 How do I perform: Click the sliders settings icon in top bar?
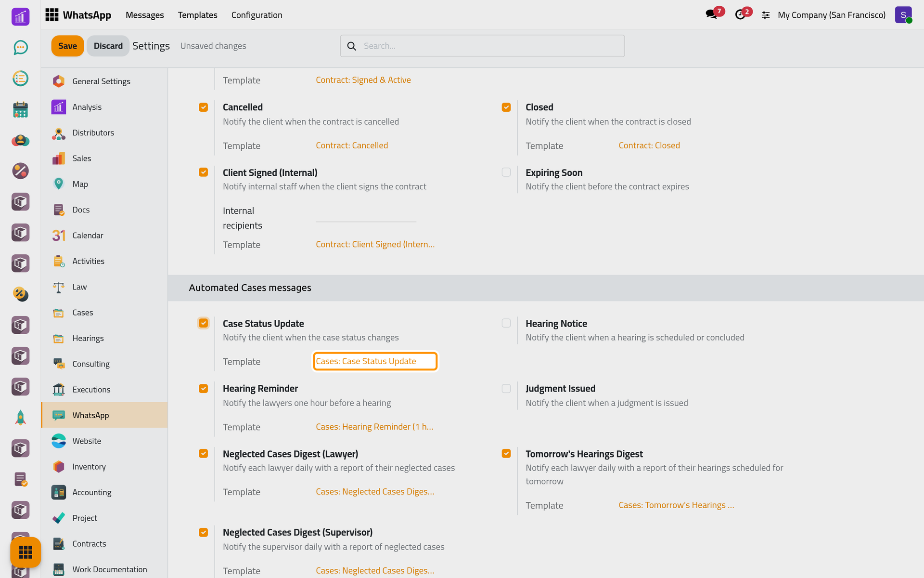[x=766, y=15]
